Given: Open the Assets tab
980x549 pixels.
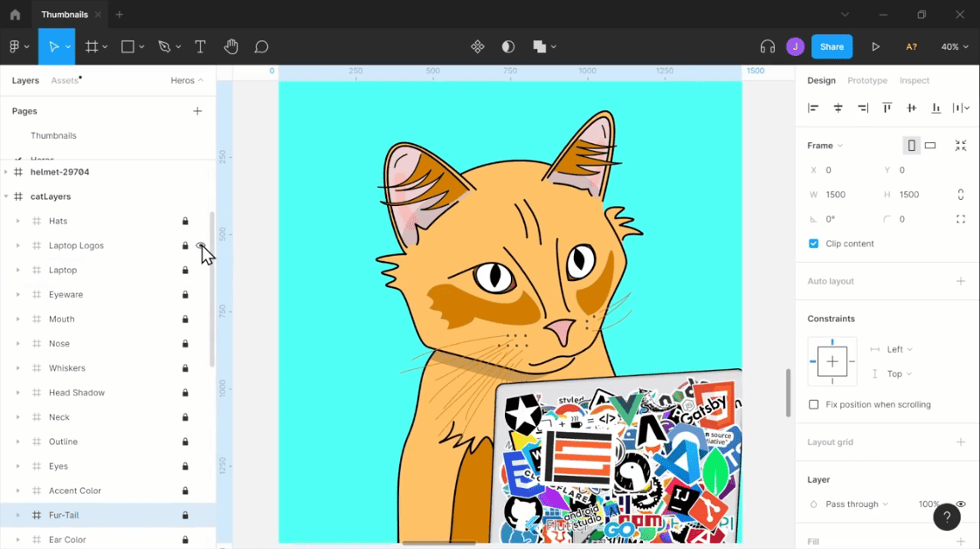Looking at the screenshot, I should pyautogui.click(x=65, y=80).
